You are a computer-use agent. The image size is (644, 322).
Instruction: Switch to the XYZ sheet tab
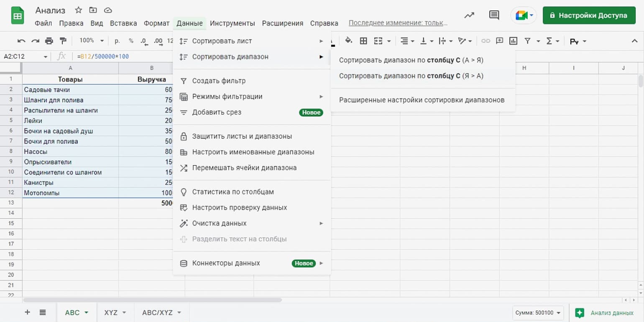(111, 313)
